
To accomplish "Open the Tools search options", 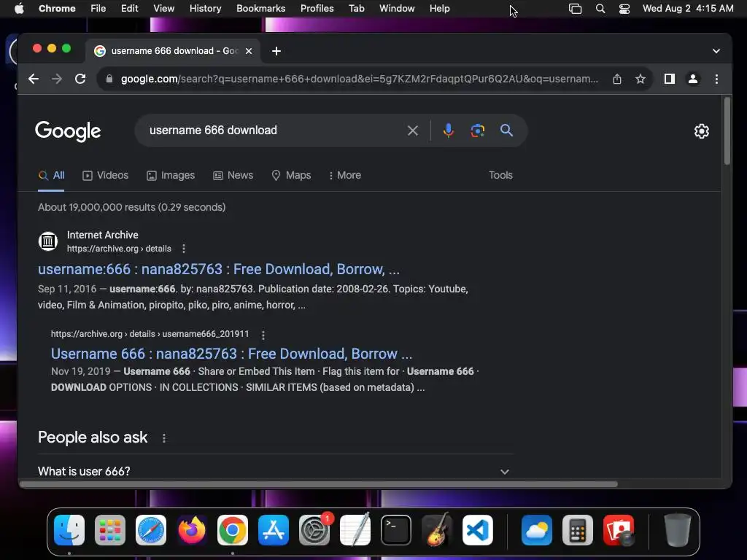I will point(500,175).
